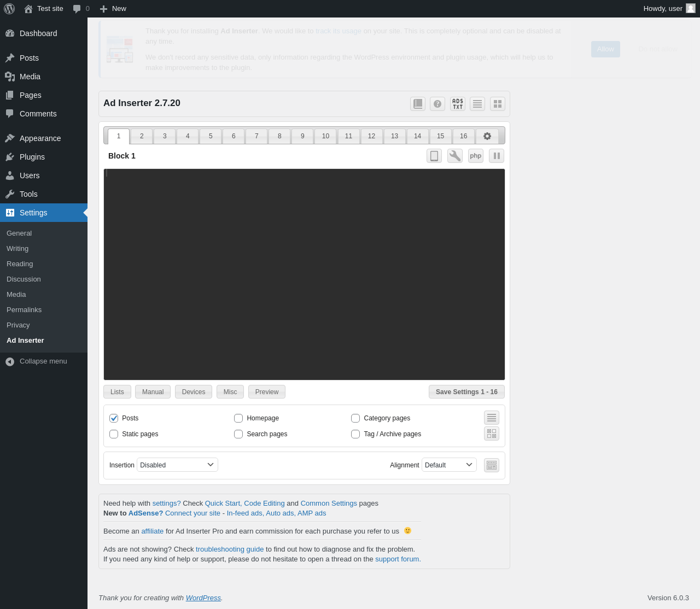Click the Devices button
This screenshot has width=700, height=609.
coord(194,392)
